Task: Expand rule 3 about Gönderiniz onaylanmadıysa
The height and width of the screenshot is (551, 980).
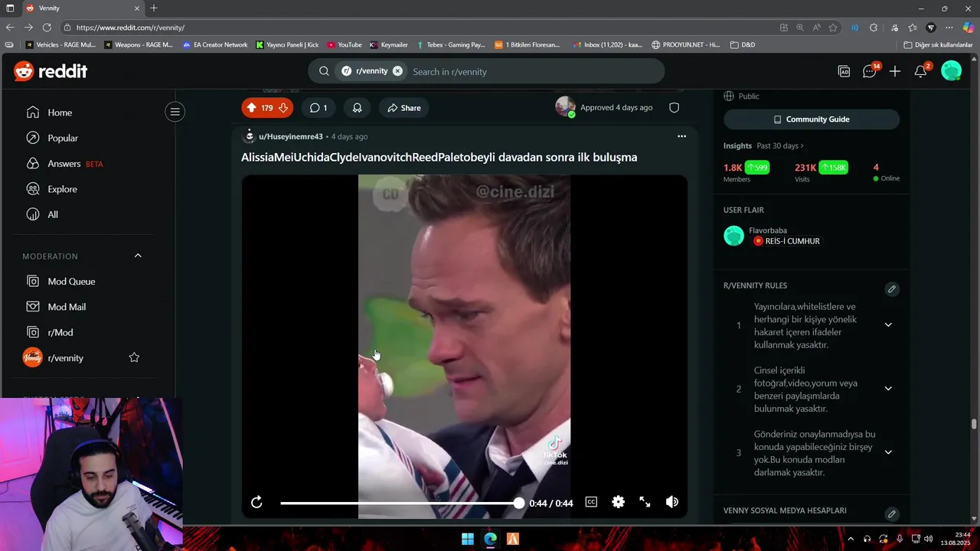Action: [888, 452]
